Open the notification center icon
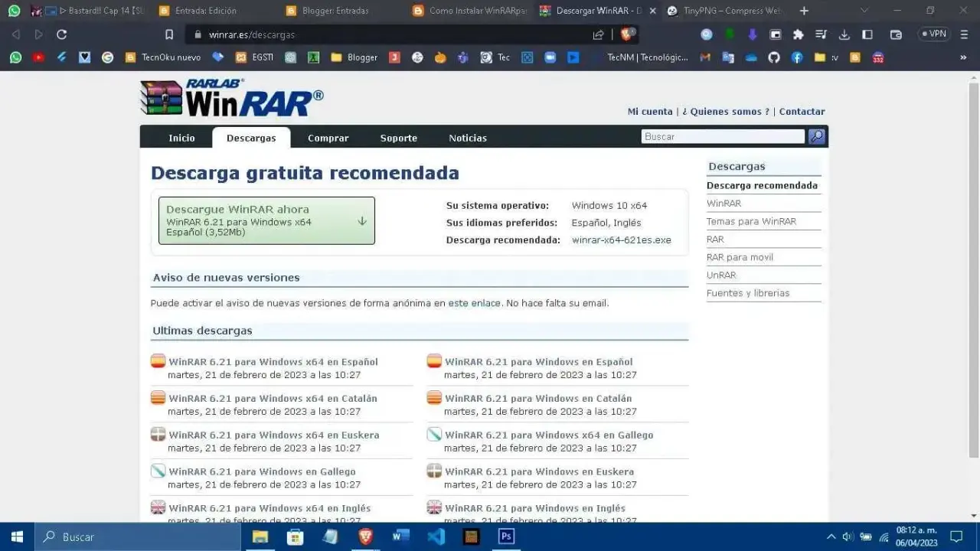This screenshot has width=980, height=551. (x=956, y=536)
